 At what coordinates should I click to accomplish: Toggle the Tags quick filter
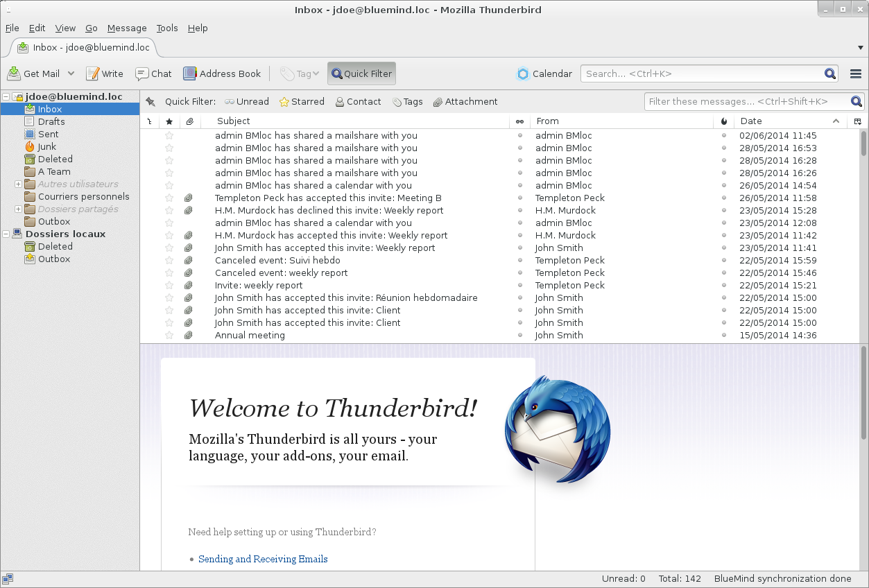click(407, 102)
